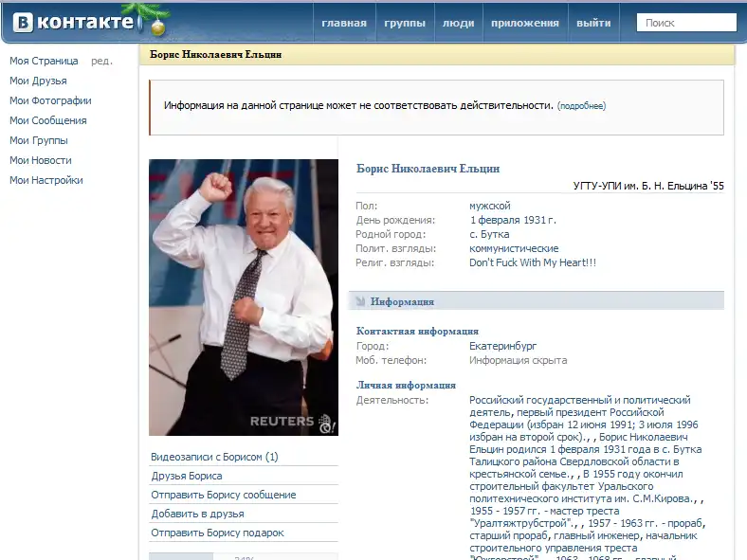Open the группы menu item

tap(405, 24)
